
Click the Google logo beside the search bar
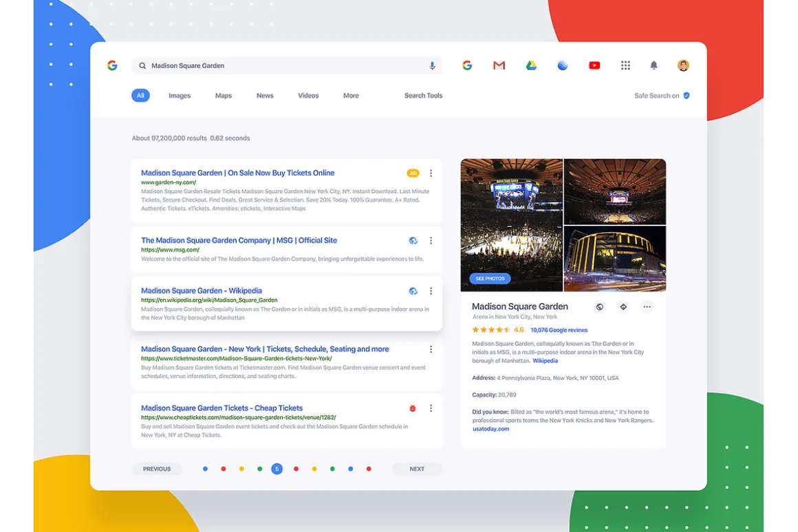[112, 65]
